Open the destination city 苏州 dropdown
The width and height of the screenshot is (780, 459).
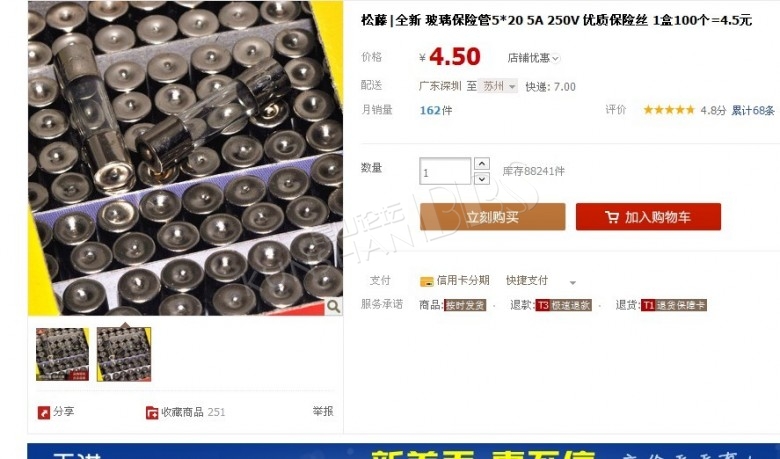[x=497, y=86]
